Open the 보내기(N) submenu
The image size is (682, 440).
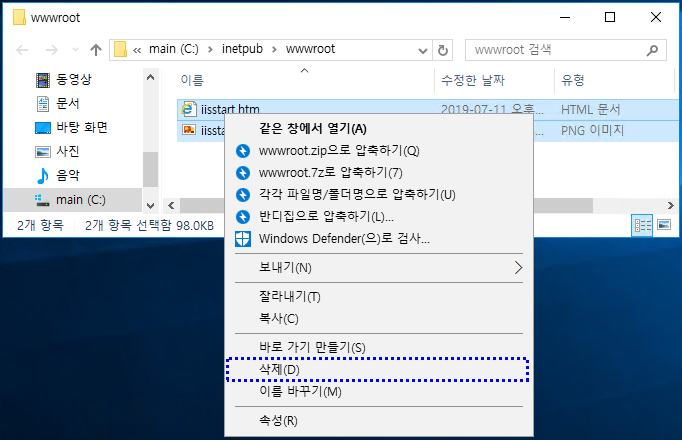(378, 268)
